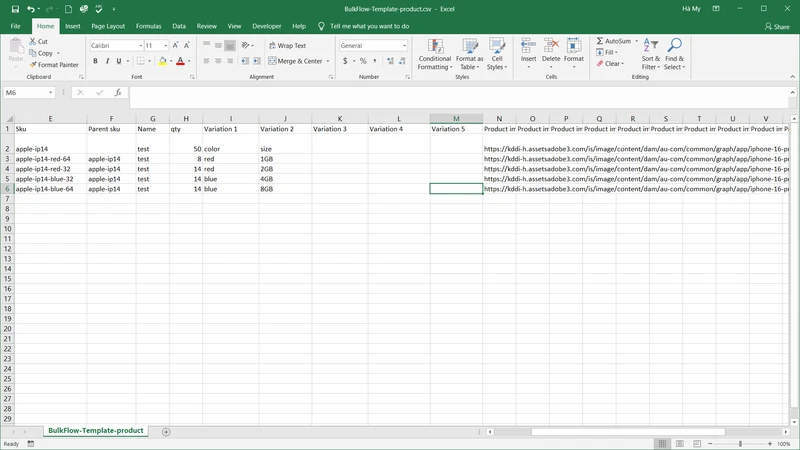
Task: Open Conditional Formatting
Action: pyautogui.click(x=435, y=55)
